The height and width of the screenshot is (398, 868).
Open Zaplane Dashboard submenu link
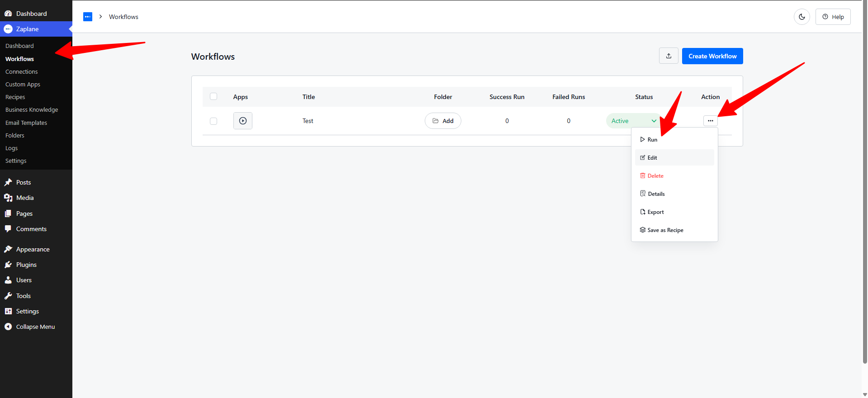[x=19, y=46]
